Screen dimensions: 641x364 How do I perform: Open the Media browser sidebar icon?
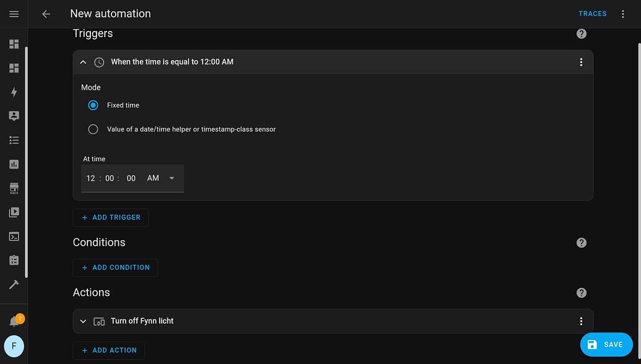(14, 212)
